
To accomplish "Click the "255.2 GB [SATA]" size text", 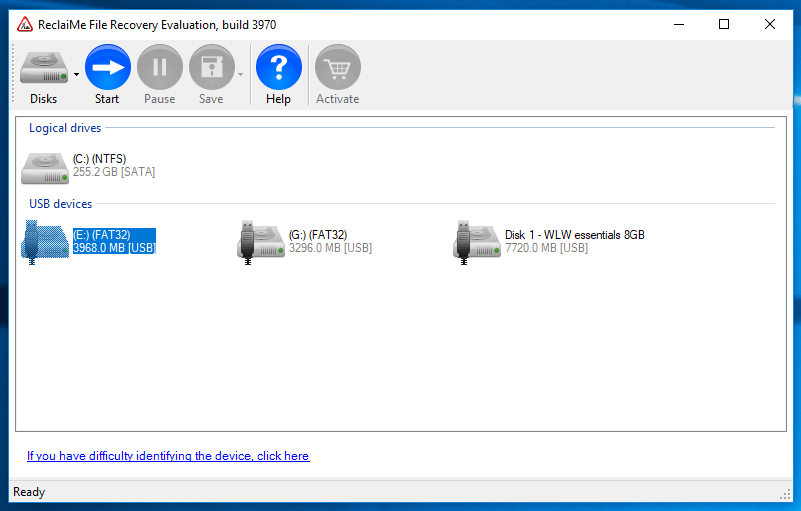I will click(114, 172).
